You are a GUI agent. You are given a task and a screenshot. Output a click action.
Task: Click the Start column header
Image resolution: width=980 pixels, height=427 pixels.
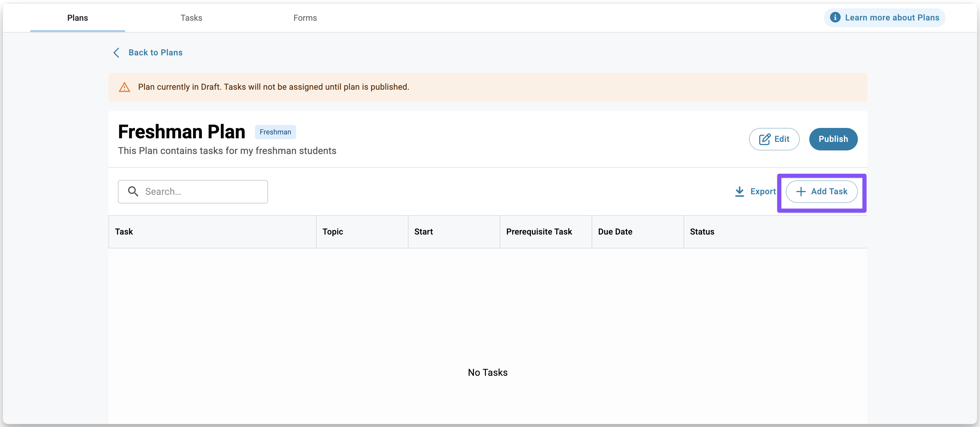454,232
